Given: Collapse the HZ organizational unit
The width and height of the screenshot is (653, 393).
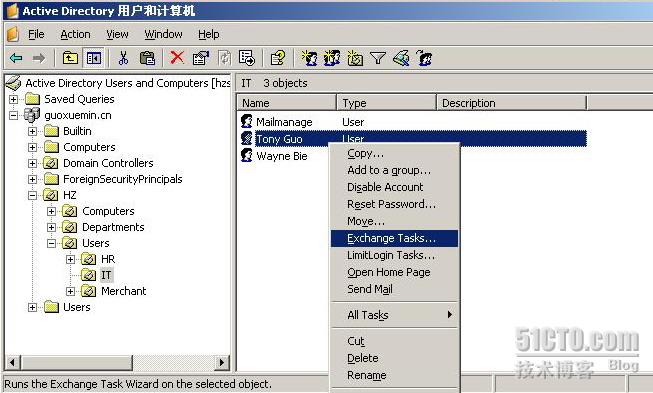Looking at the screenshot, I should 32,195.
